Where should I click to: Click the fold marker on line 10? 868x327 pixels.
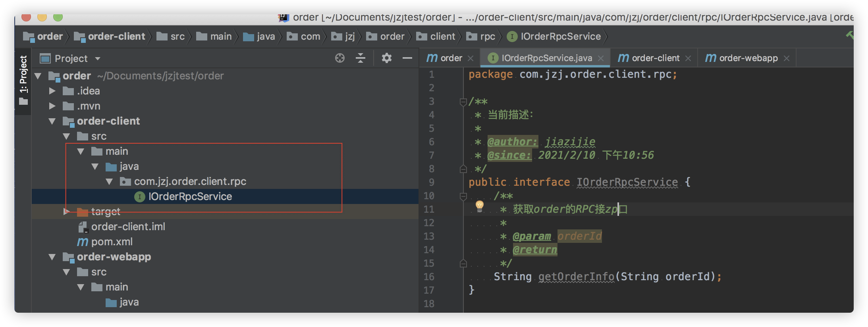pyautogui.click(x=463, y=196)
